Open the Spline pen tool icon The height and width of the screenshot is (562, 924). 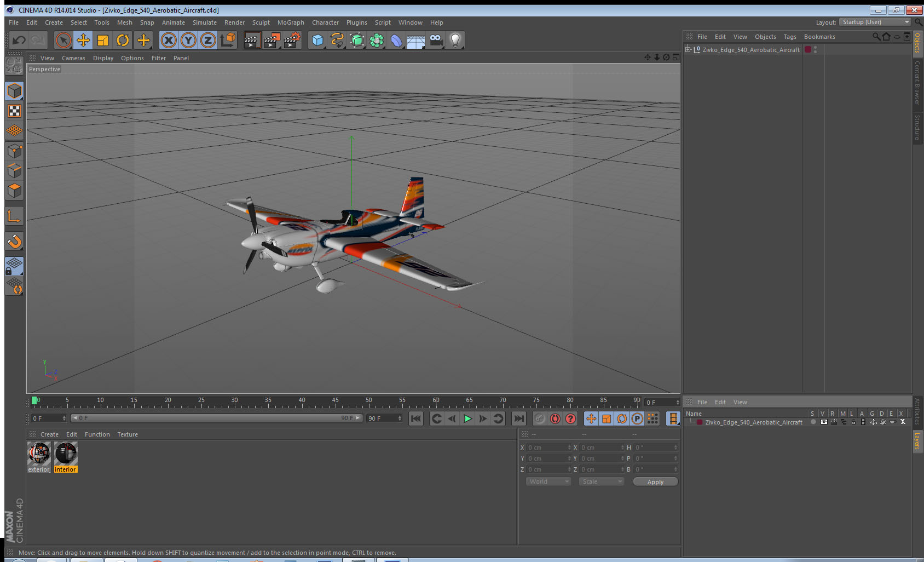337,40
